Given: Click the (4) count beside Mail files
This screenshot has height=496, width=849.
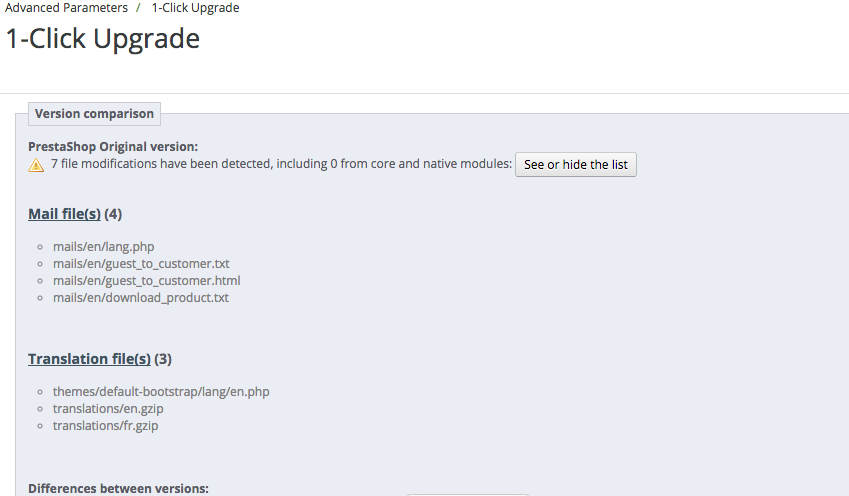Looking at the screenshot, I should [113, 214].
